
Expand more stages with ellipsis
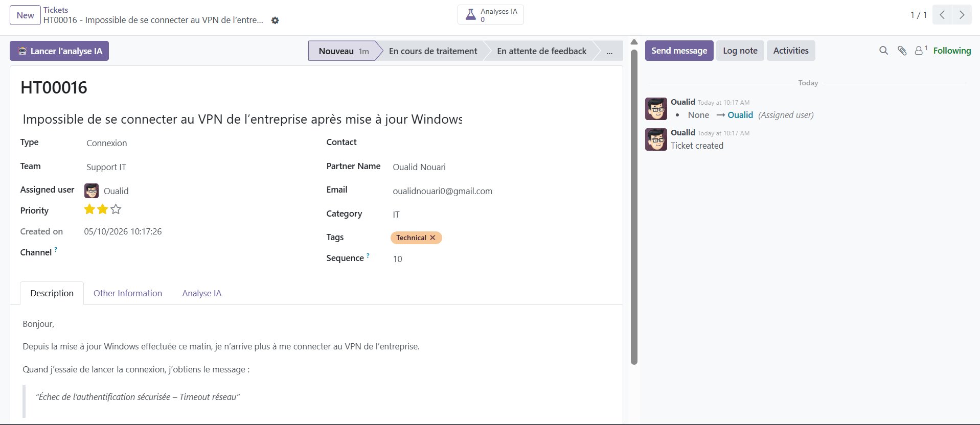coord(609,51)
